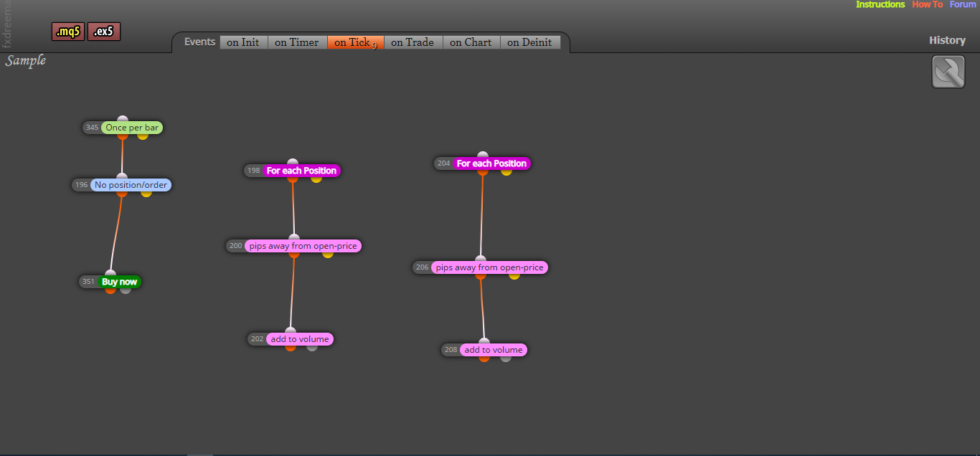
Task: Click the 351 block ID label
Action: click(88, 282)
